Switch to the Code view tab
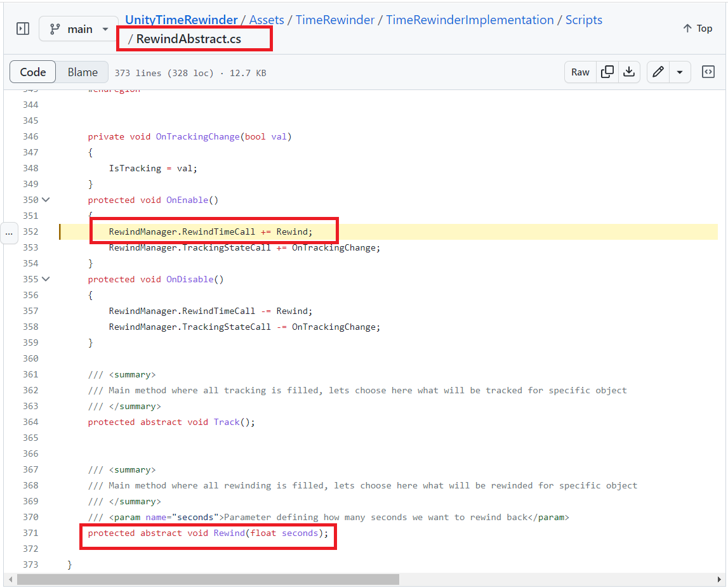Screen dimensions: 728x588 (x=33, y=72)
